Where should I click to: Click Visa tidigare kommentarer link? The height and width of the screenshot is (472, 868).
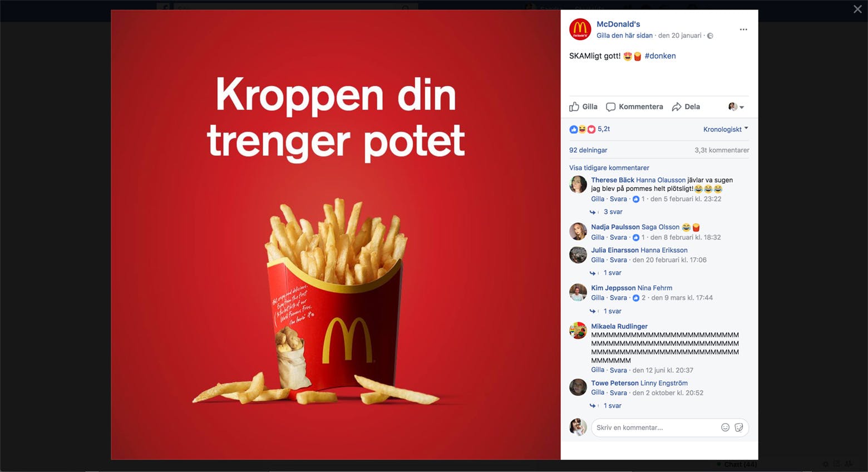click(x=609, y=168)
